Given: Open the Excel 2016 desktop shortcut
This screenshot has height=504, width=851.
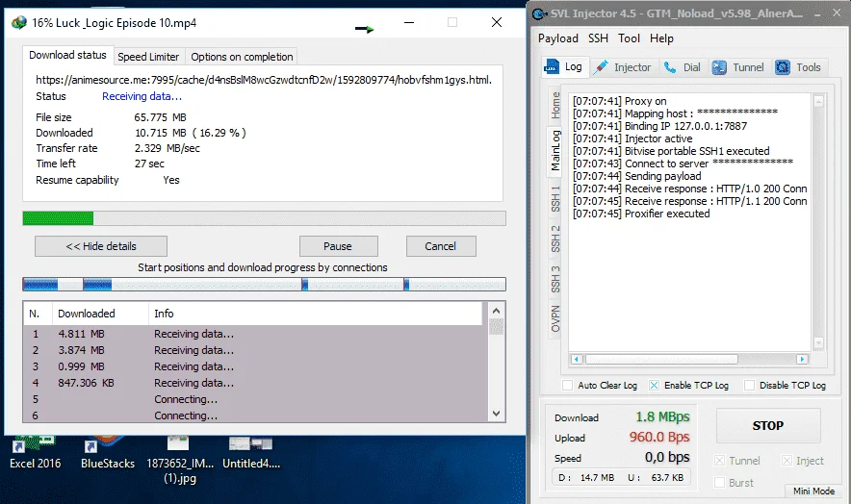Looking at the screenshot, I should pyautogui.click(x=36, y=452).
